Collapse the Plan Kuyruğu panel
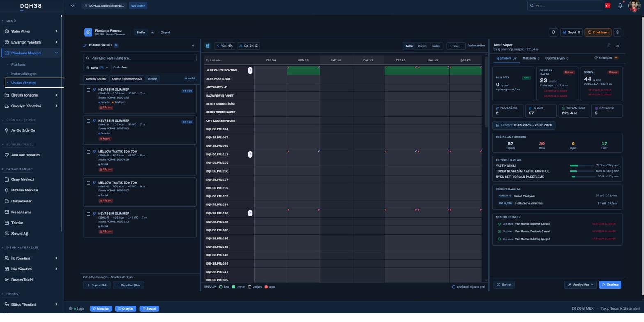644x322 pixels. point(193,46)
